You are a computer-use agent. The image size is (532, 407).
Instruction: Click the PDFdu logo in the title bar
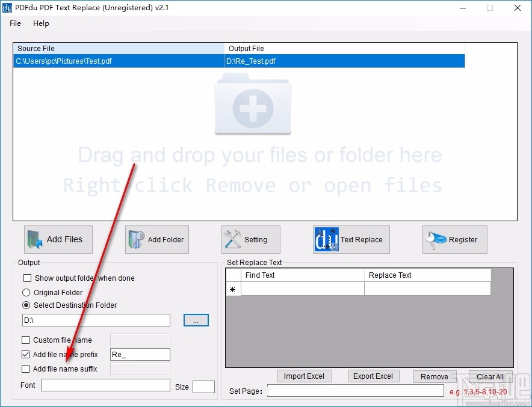tap(7, 7)
